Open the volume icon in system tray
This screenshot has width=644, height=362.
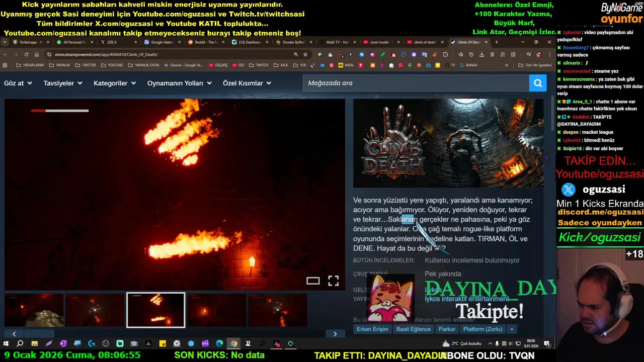pyautogui.click(x=512, y=343)
